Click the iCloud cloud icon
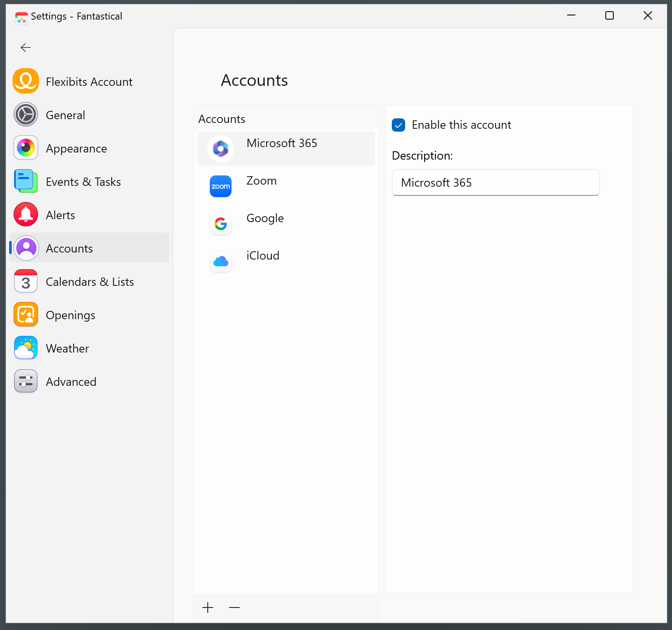This screenshot has width=672, height=630. click(221, 261)
